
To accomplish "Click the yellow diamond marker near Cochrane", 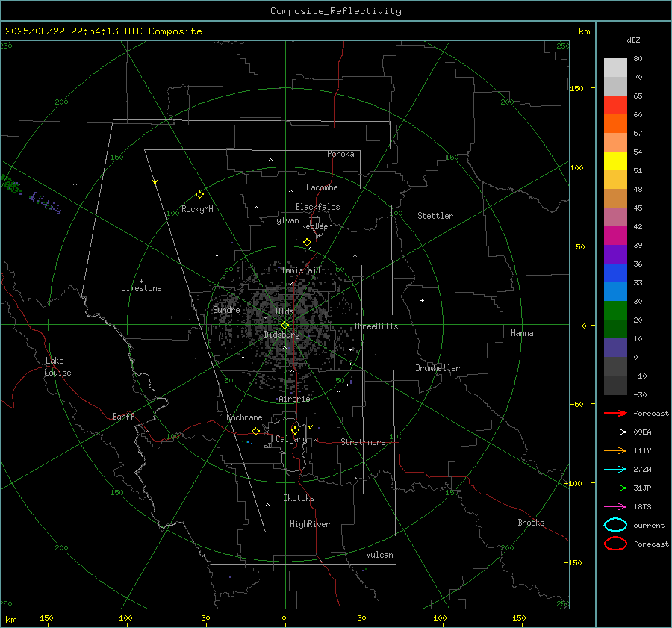I will (255, 431).
